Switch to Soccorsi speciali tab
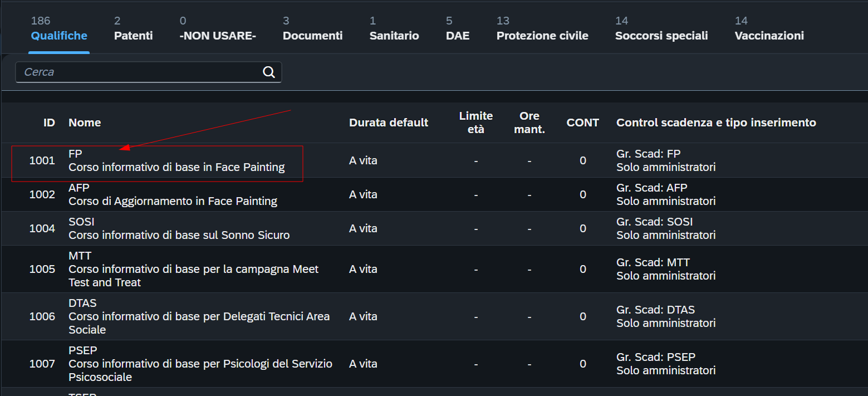868x396 pixels. coord(661,29)
